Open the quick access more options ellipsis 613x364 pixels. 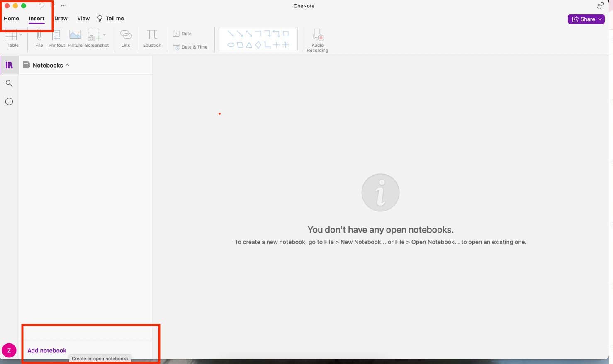click(64, 6)
